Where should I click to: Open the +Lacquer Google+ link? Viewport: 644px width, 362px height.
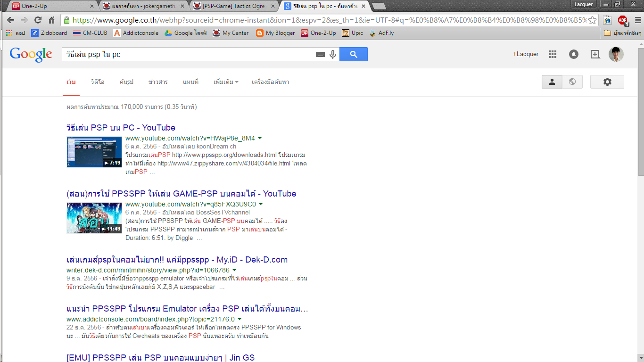coord(526,54)
